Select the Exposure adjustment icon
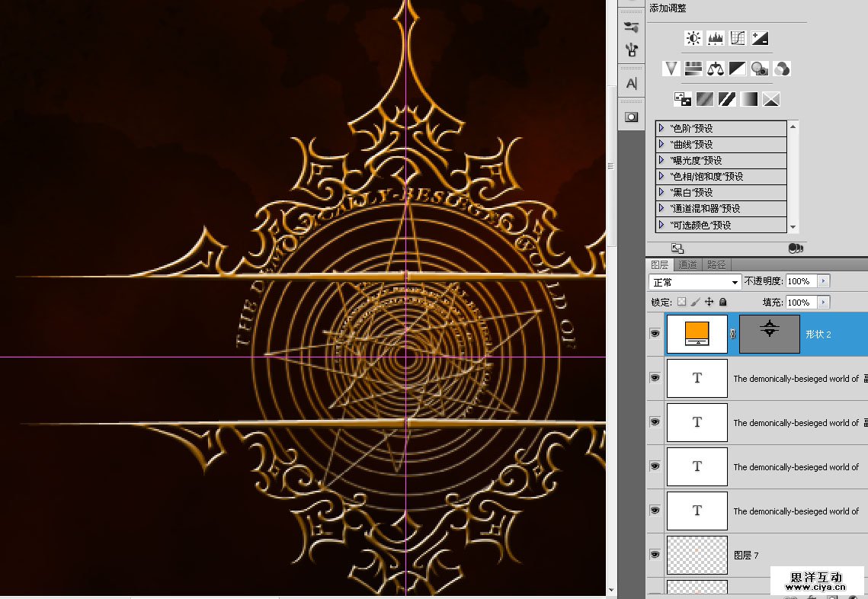The image size is (868, 599). point(759,38)
